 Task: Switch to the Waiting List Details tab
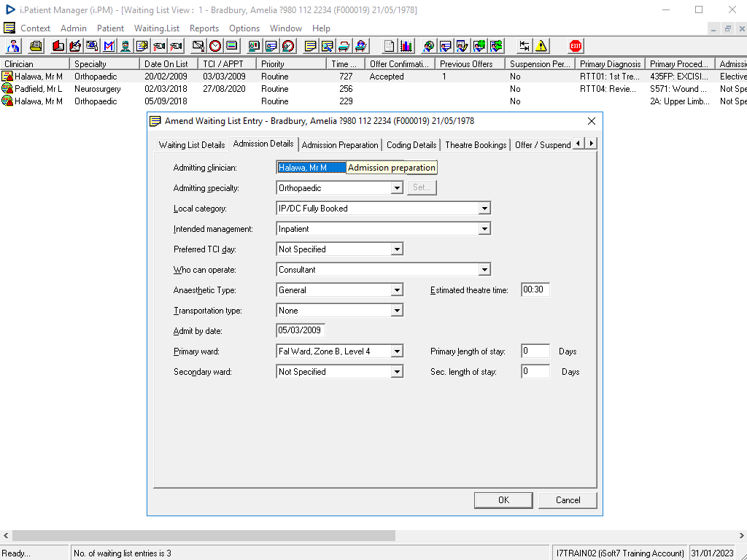[x=192, y=145]
